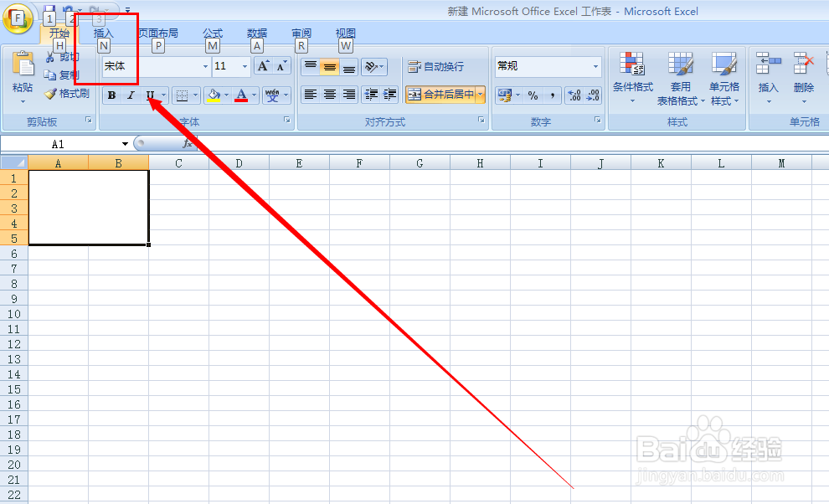Align text to vertical middle
Viewport: 829px width, 504px height.
pyautogui.click(x=329, y=67)
